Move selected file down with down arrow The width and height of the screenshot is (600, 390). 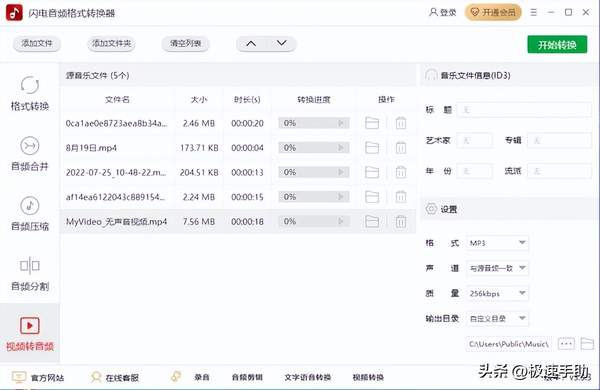coord(282,44)
